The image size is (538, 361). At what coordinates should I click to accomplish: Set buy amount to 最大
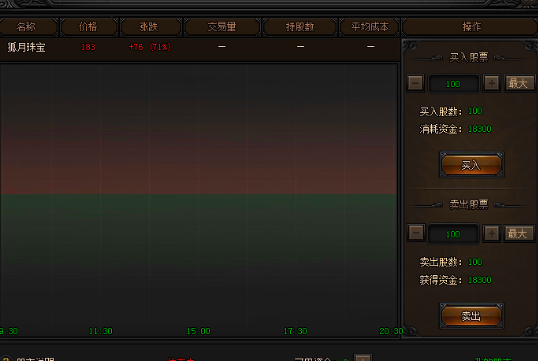point(519,83)
